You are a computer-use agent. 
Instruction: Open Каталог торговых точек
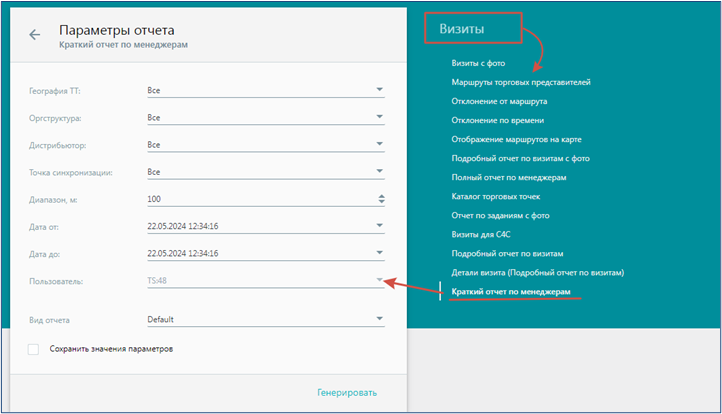[495, 197]
